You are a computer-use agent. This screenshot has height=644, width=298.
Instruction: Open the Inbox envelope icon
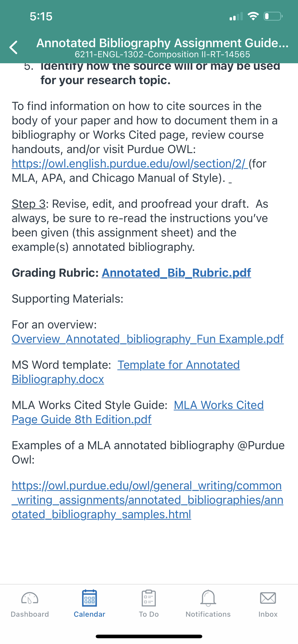click(x=268, y=598)
